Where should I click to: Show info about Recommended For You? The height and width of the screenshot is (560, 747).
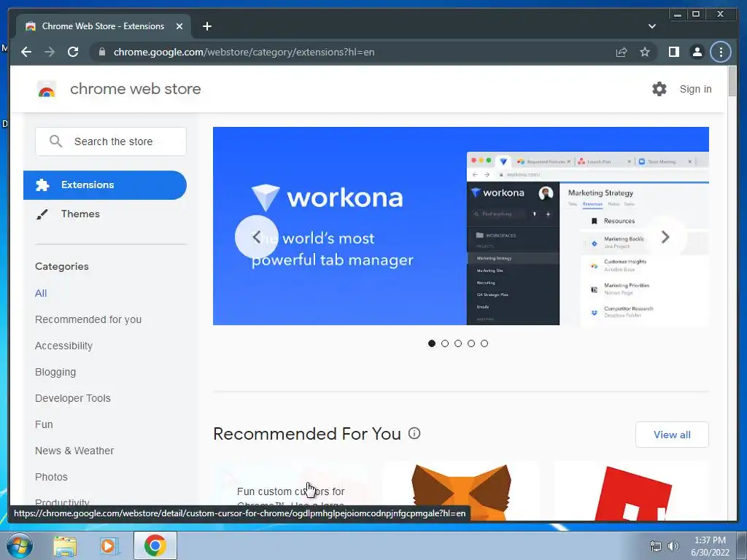tap(414, 433)
